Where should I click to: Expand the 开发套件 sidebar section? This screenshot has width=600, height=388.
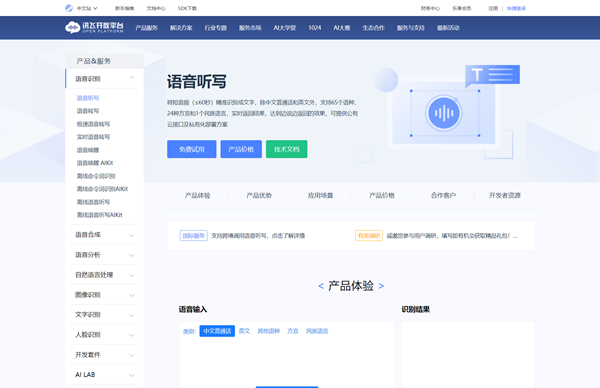[104, 355]
